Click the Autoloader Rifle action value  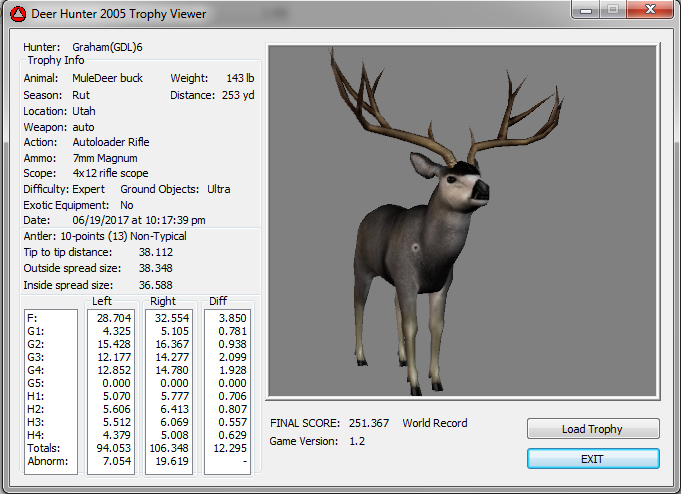tap(111, 142)
